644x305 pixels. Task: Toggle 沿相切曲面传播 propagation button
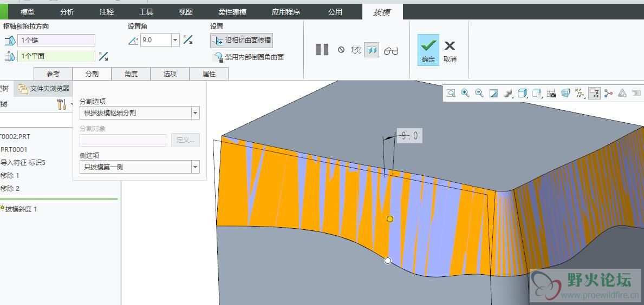(242, 41)
